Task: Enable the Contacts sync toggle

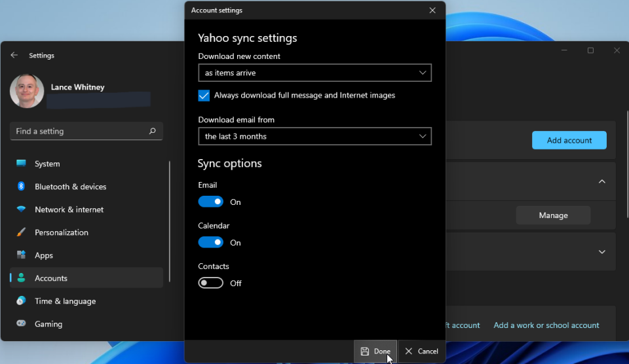Action: (211, 283)
